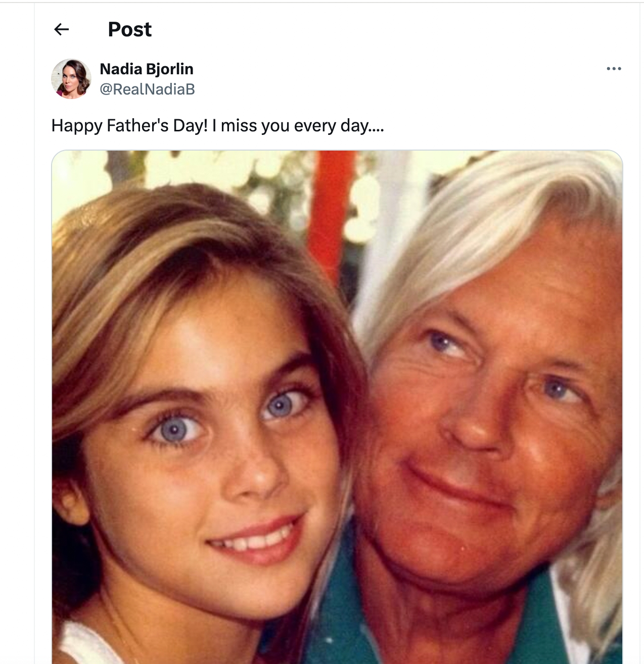Viewport: 644px width, 664px height.
Task: Visit the @RealNadiaB handle link
Action: [147, 89]
